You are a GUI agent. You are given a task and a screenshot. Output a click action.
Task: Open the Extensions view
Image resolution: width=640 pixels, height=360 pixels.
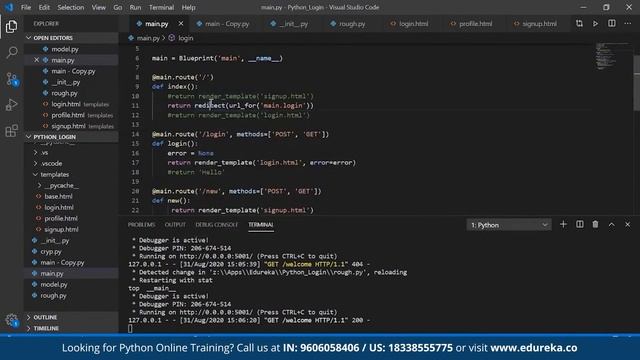(x=11, y=131)
